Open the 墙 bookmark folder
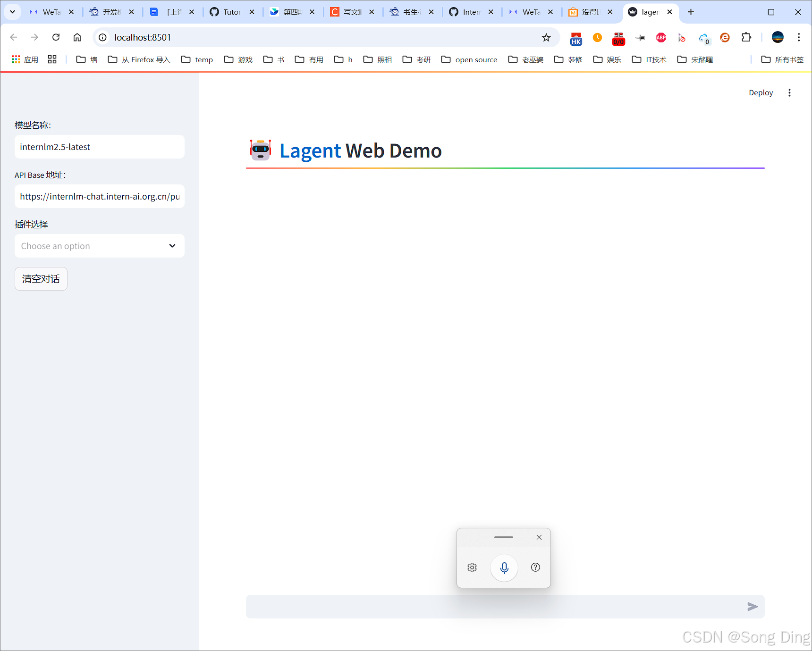812x651 pixels. point(87,59)
